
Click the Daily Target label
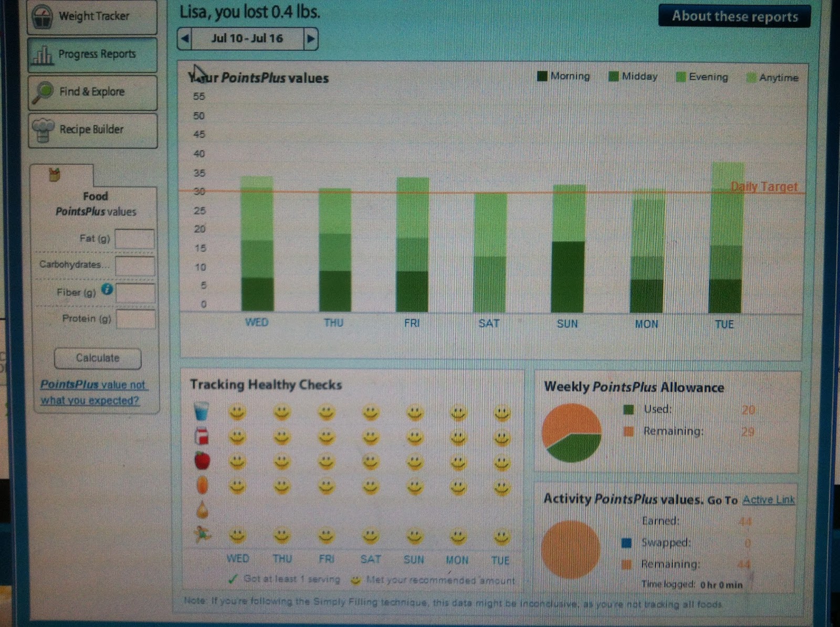click(764, 187)
